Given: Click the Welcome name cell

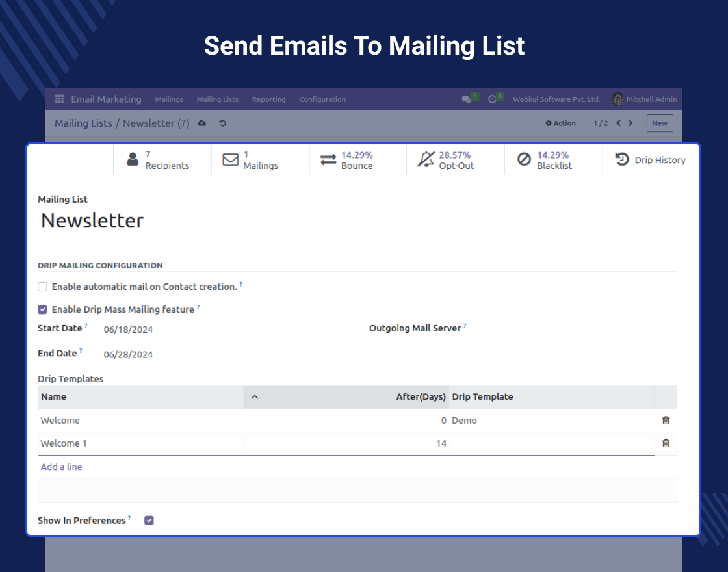Looking at the screenshot, I should pyautogui.click(x=140, y=421).
